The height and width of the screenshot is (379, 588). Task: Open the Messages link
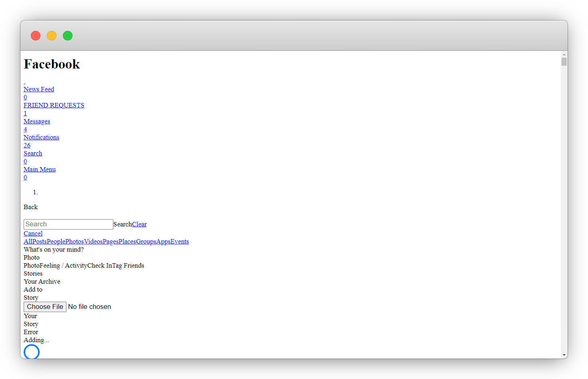tap(37, 121)
